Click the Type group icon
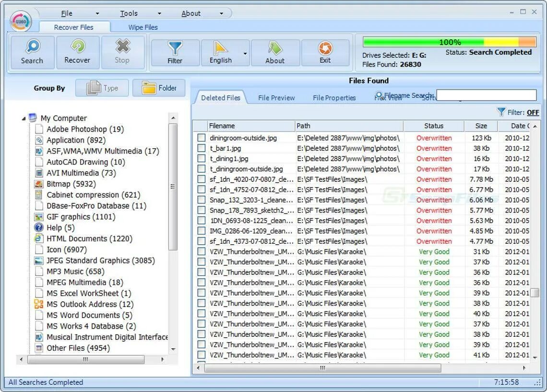The width and height of the screenshot is (547, 392). [x=94, y=88]
